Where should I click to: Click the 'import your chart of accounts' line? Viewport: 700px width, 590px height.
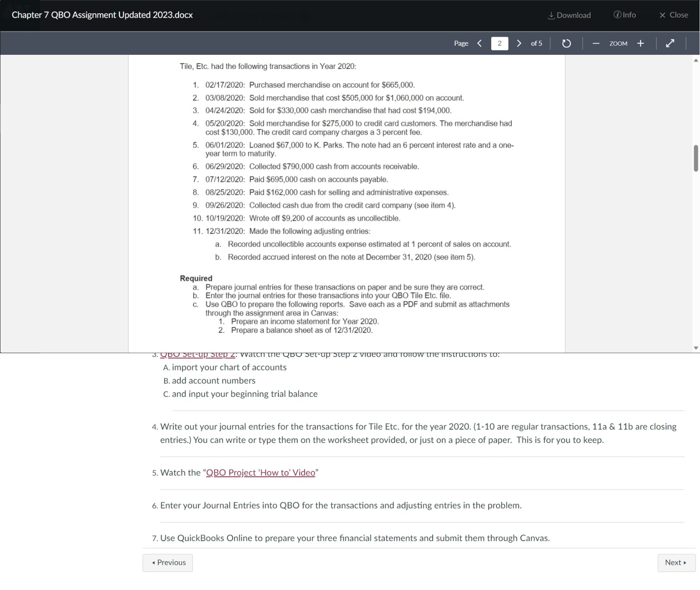pyautogui.click(x=229, y=368)
